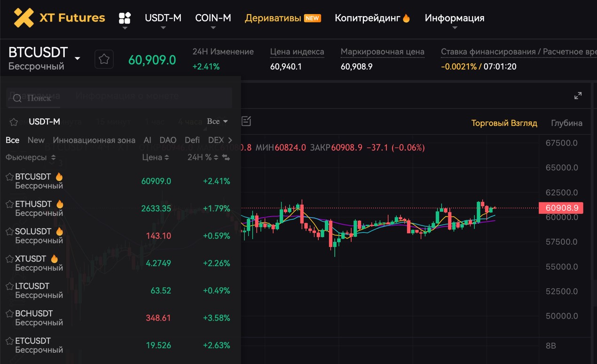The height and width of the screenshot is (364, 597).
Task: Select the AI category tab
Action: click(148, 140)
